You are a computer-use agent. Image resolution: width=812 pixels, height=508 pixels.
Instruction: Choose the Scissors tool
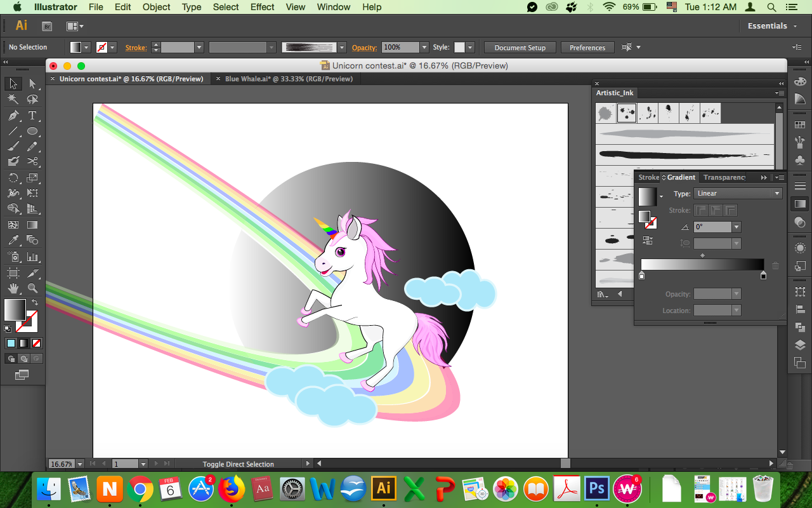click(32, 162)
